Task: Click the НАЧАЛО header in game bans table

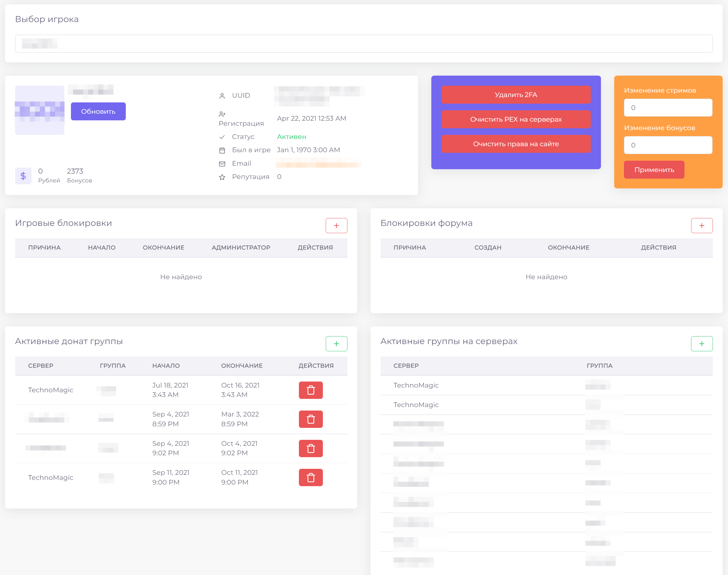Action: click(x=102, y=247)
